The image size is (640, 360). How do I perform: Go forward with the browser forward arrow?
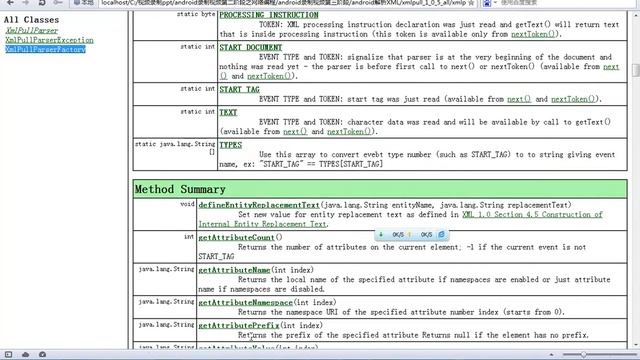[26, 2]
